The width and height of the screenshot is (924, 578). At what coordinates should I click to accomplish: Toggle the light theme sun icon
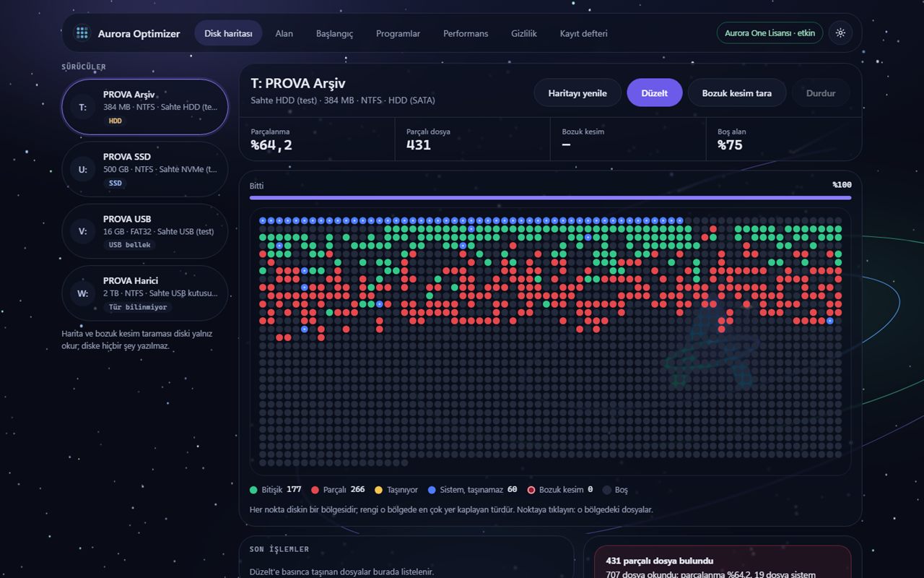840,33
